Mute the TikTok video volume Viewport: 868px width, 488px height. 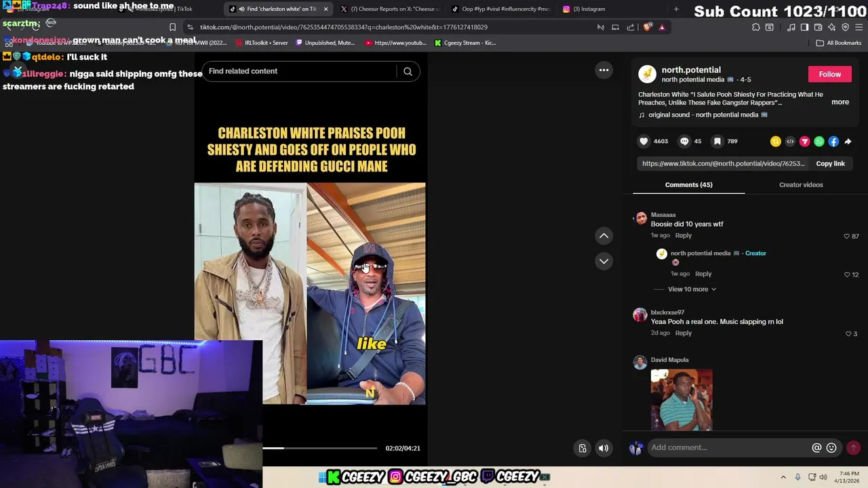click(x=604, y=448)
